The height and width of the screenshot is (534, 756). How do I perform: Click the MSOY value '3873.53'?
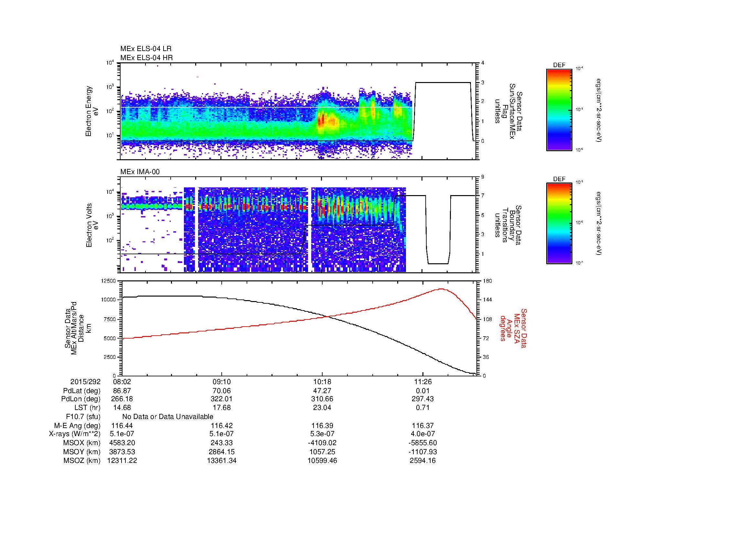pyautogui.click(x=122, y=452)
